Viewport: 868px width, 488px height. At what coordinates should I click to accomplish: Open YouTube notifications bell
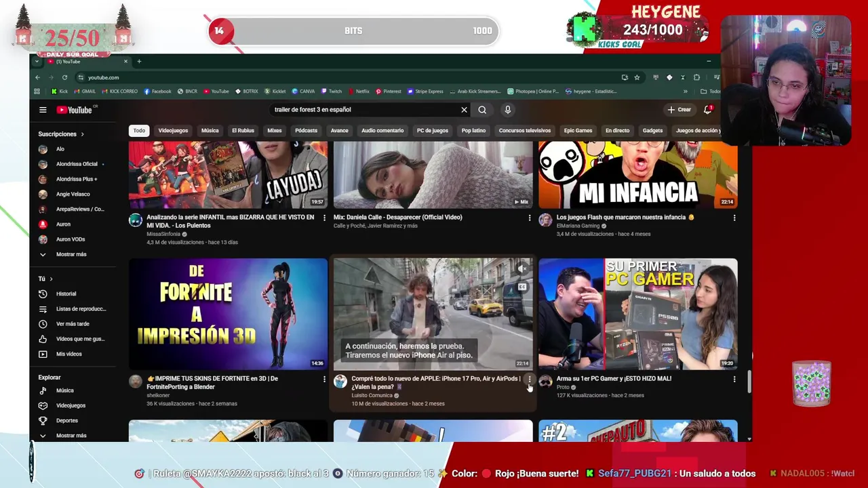[x=707, y=110]
